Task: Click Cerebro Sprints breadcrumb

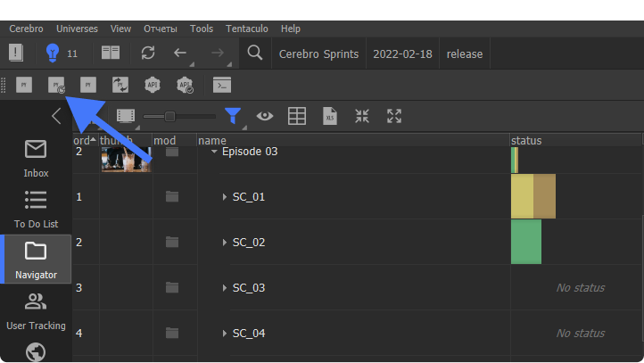Action: pyautogui.click(x=318, y=54)
